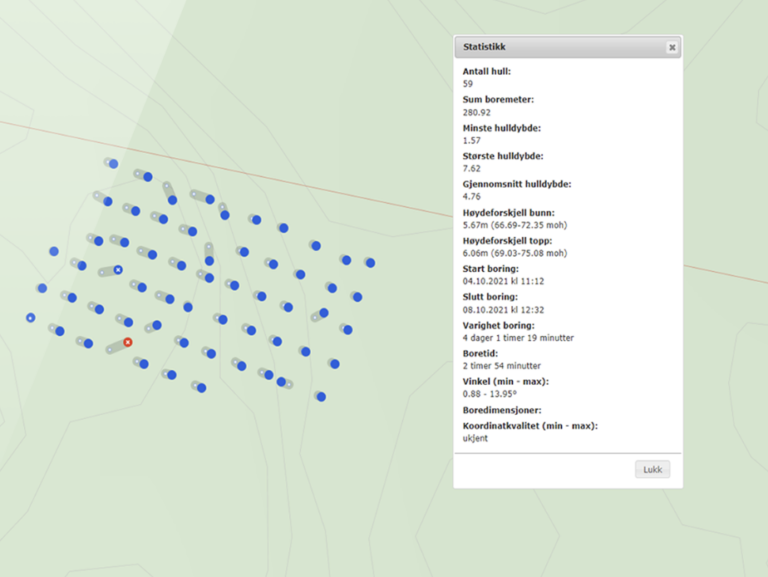Click the Gjennomsnitt hulldybde value 4.76

click(x=471, y=197)
